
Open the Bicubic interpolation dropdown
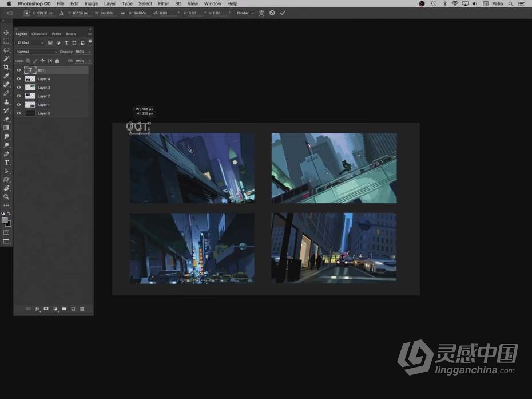(x=245, y=13)
